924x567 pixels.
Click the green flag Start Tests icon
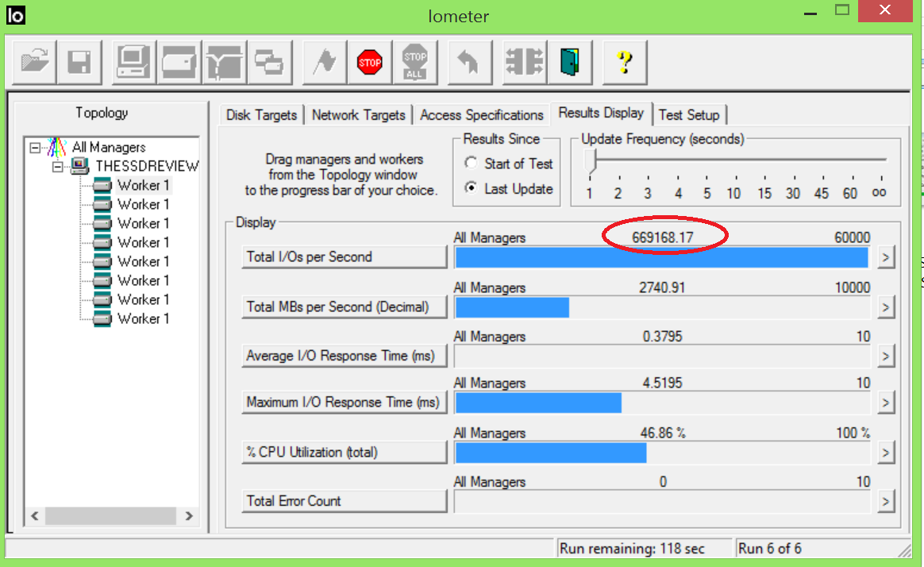(x=325, y=61)
